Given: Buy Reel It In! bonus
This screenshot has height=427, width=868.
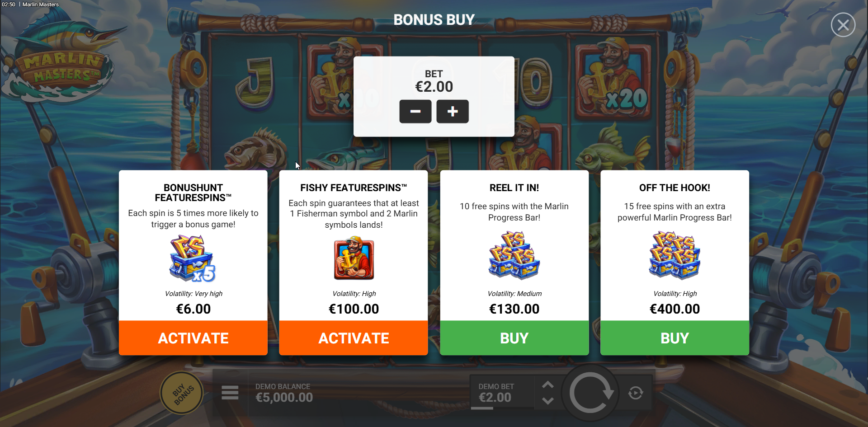Looking at the screenshot, I should click(514, 338).
